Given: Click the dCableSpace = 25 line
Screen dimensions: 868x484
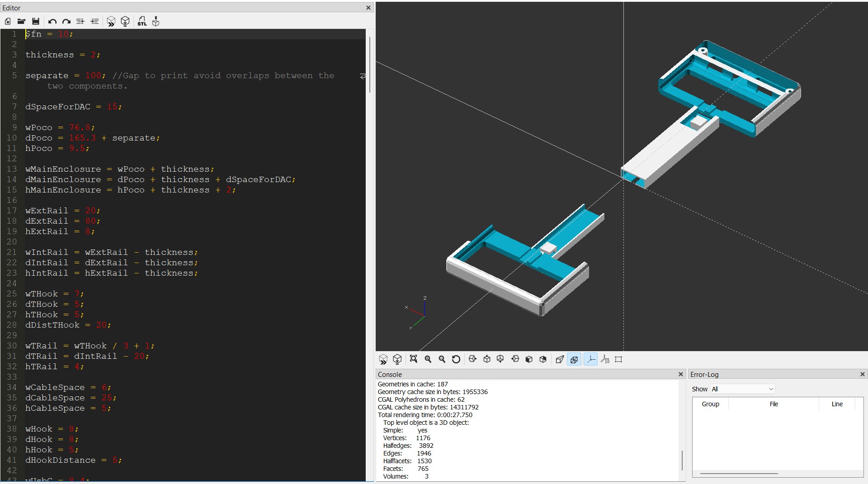Looking at the screenshot, I should (x=71, y=398).
